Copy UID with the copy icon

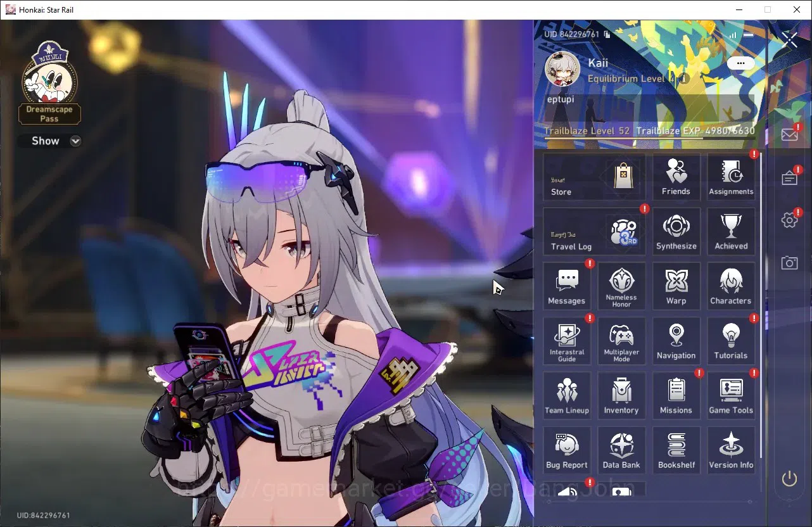point(607,35)
